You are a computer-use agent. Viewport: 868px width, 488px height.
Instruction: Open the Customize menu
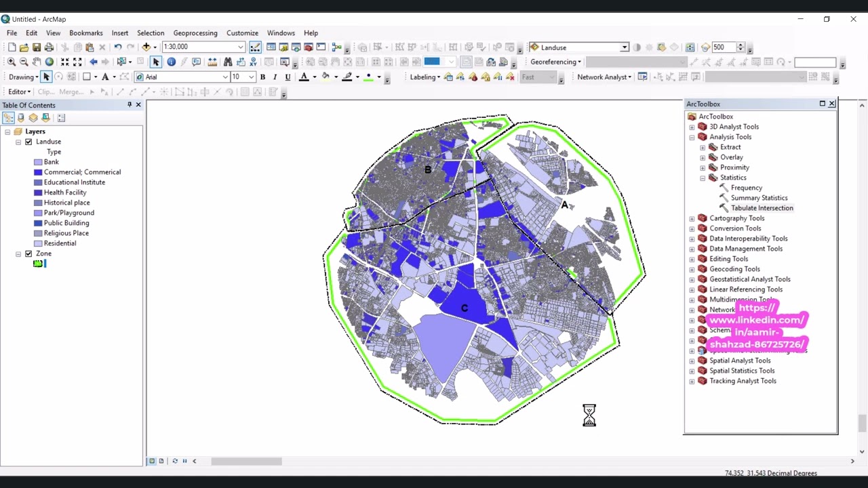tap(242, 33)
